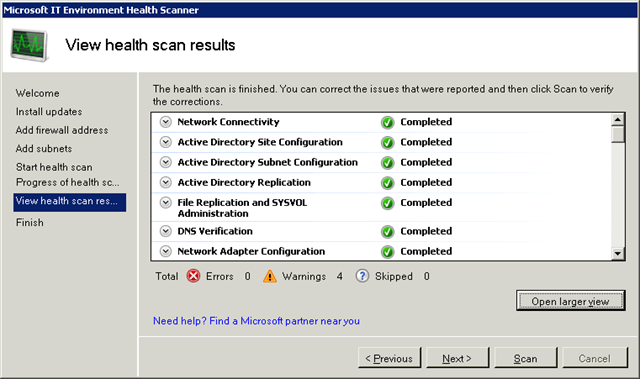Click the Warnings count 4
The width and height of the screenshot is (640, 379).
(x=340, y=277)
